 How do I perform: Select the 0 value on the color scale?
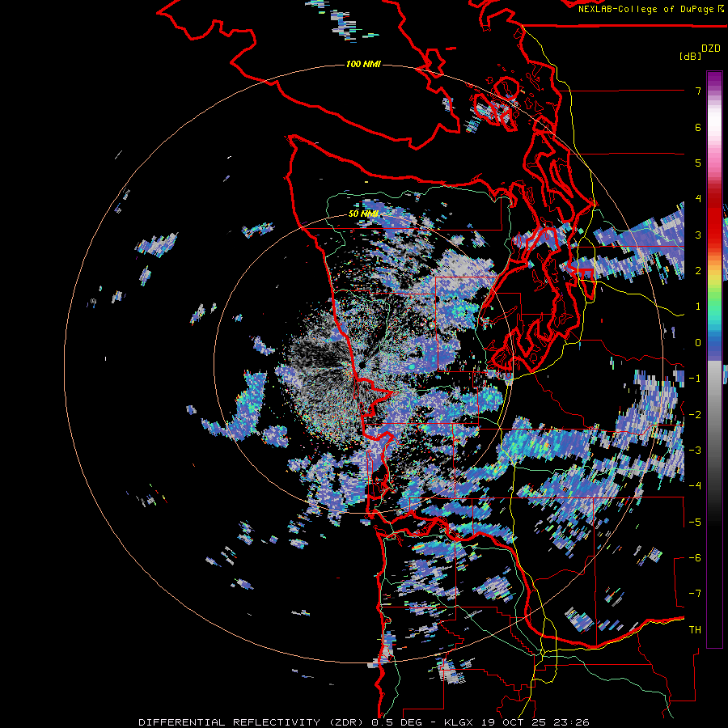tap(698, 343)
